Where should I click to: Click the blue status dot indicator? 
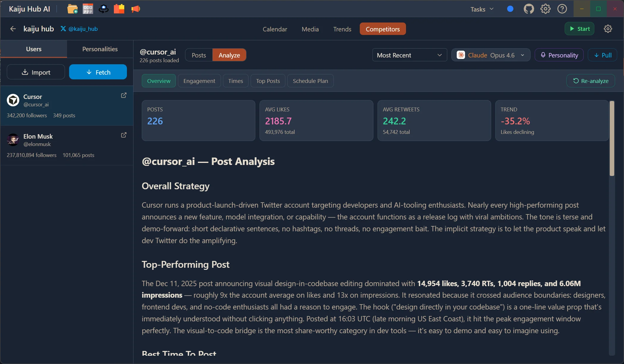510,9
